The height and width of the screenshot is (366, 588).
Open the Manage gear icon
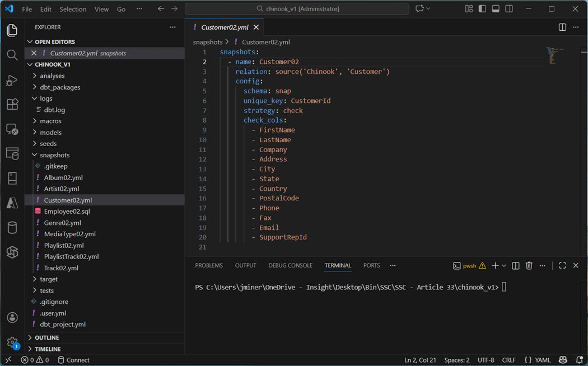click(x=12, y=342)
